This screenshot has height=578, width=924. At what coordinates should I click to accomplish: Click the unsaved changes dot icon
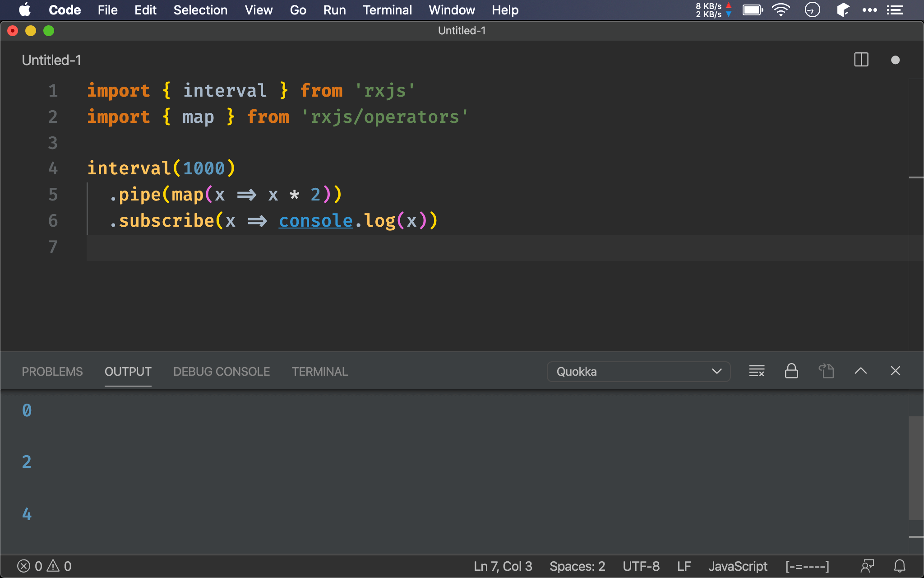pos(895,60)
